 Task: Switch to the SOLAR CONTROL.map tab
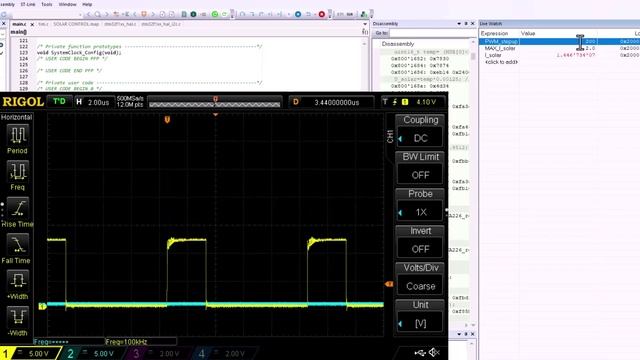(x=76, y=24)
